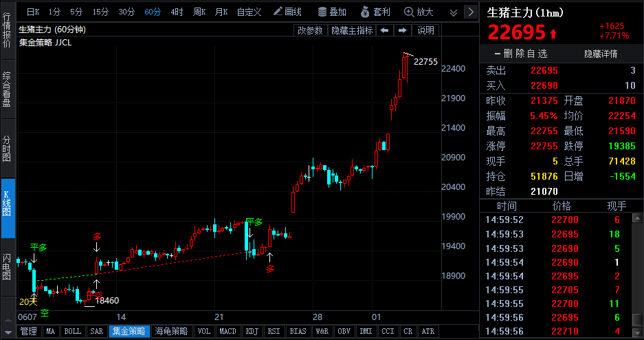
Task: Open the 说明 description button
Action: coord(425,30)
